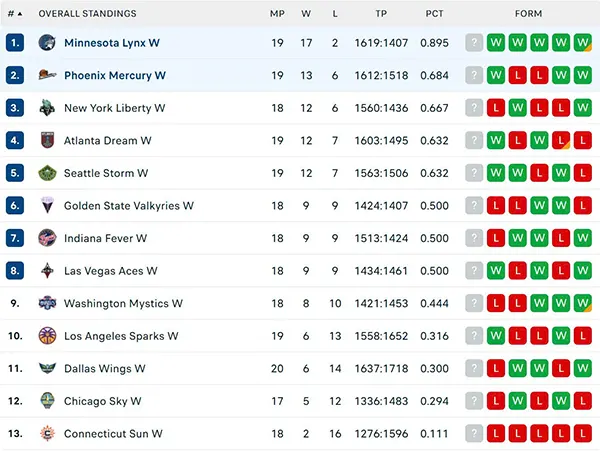Open Minnesota Lynx's most recent win with orange corner
The width and height of the screenshot is (600, 451).
click(x=583, y=42)
